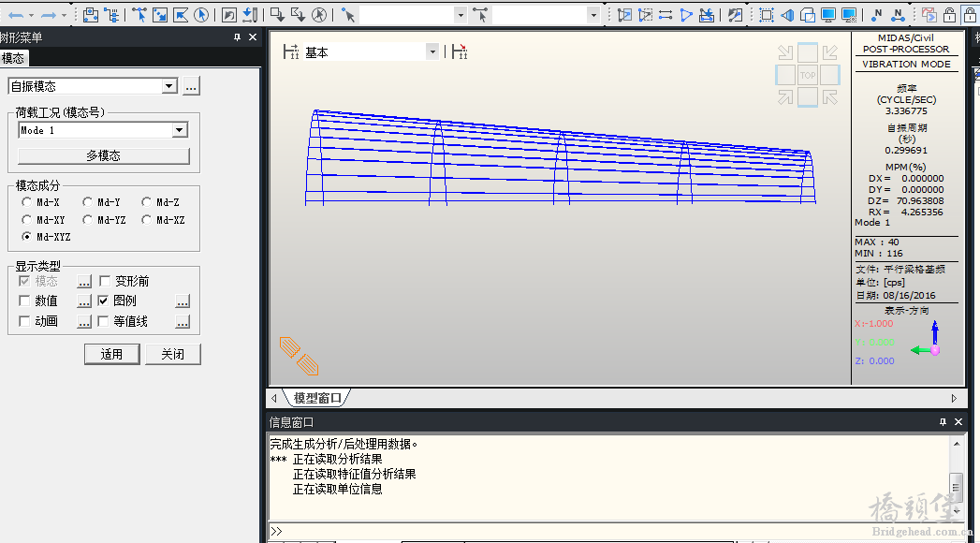
Task: Click the pointer icon beside first combo box
Action: 348,15
